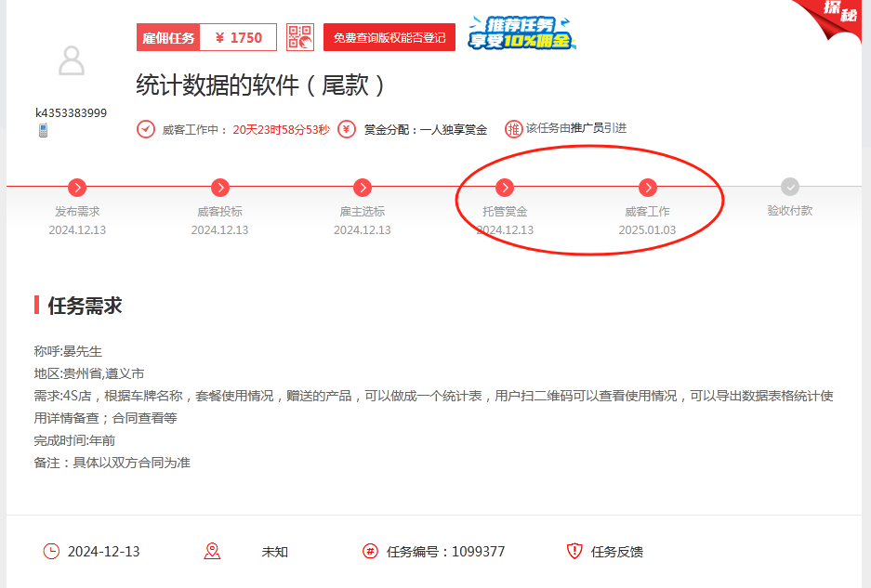Click the line 称呼:晏先生

pyautogui.click(x=69, y=351)
